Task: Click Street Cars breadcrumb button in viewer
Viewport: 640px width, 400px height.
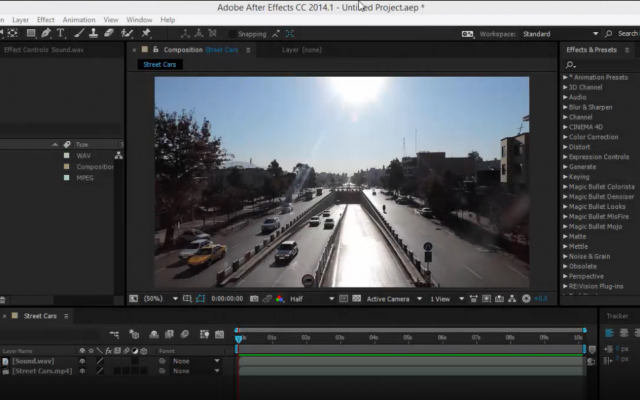Action: pyautogui.click(x=160, y=64)
